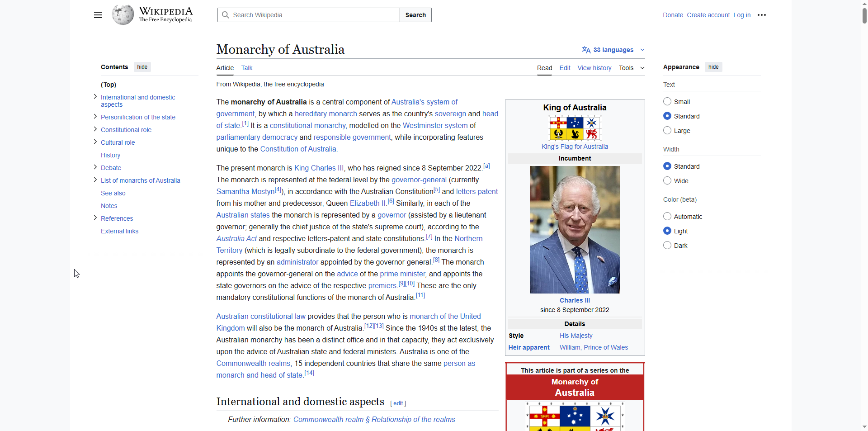Open Westminster system link
The image size is (868, 431).
(x=435, y=125)
